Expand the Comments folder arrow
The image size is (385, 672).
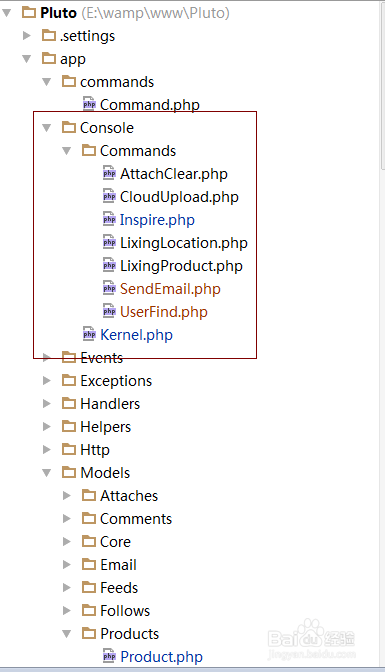[66, 518]
